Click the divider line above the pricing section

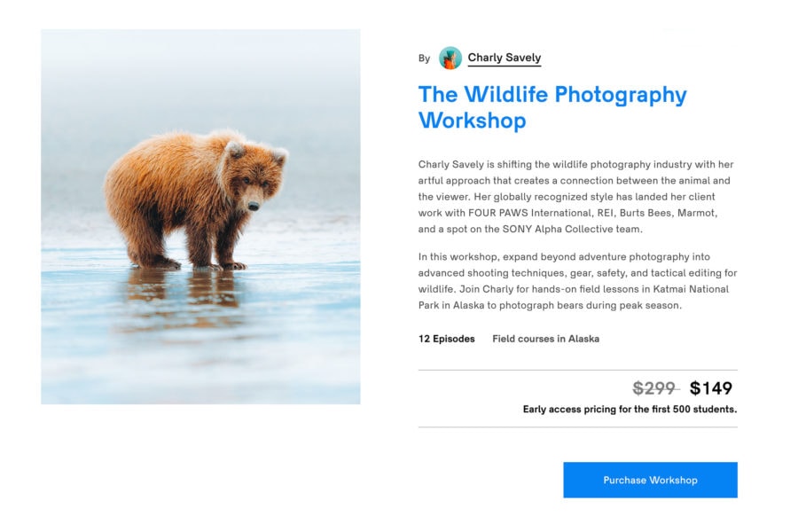(576, 367)
